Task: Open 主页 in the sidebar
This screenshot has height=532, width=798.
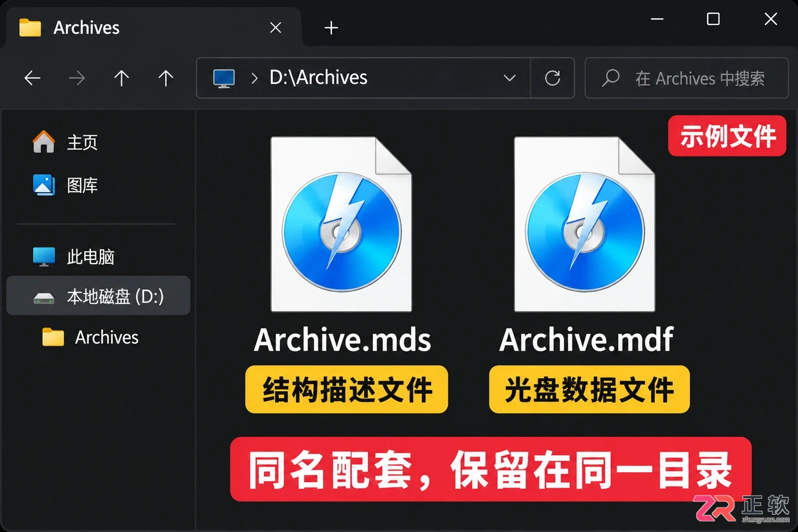Action: pyautogui.click(x=99, y=142)
